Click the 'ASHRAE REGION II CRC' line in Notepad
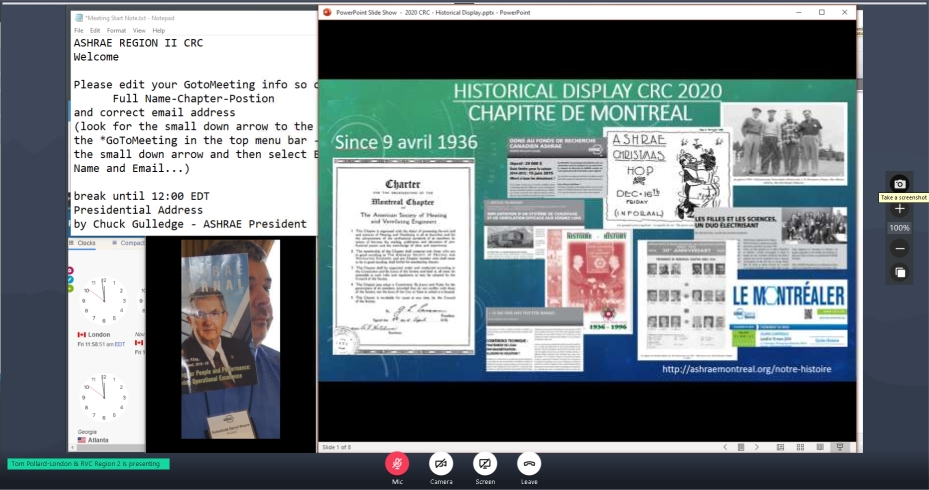The image size is (929, 490). coord(138,43)
